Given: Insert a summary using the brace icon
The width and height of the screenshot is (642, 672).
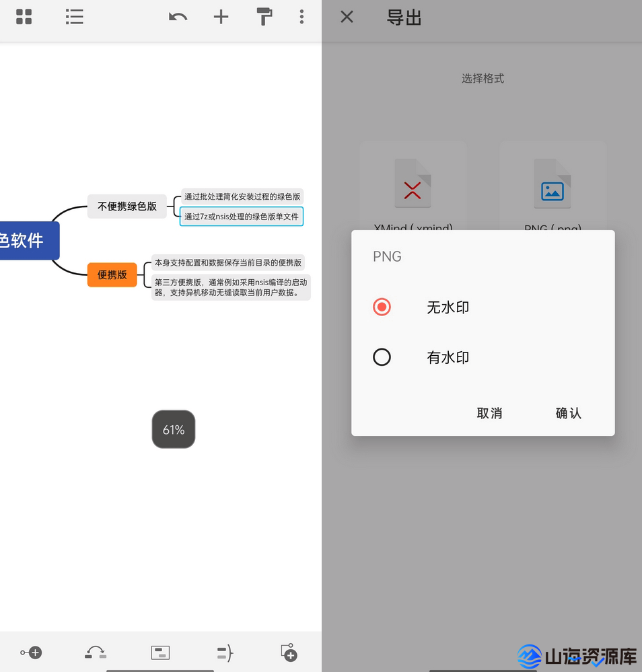Looking at the screenshot, I should [224, 652].
